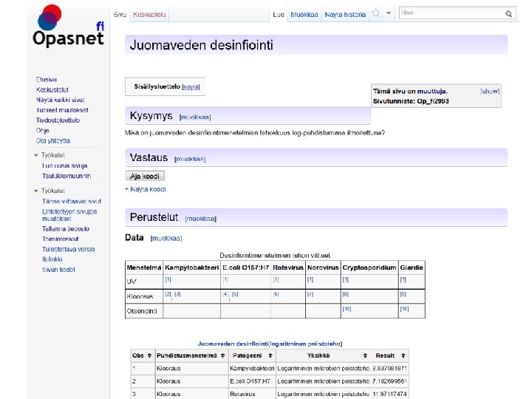Screen dimensions: 532x399
Task: Open the Ohje sidebar link
Action: [42, 130]
